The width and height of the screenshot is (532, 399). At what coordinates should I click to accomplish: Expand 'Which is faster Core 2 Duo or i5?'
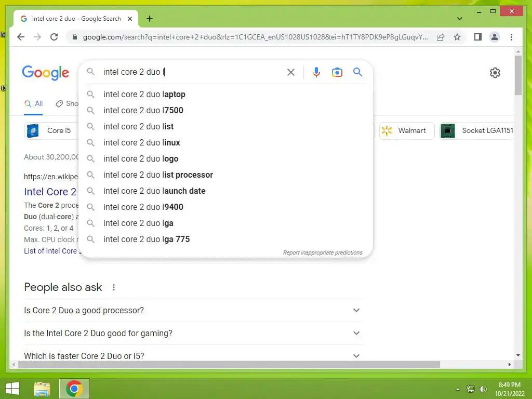(x=194, y=356)
